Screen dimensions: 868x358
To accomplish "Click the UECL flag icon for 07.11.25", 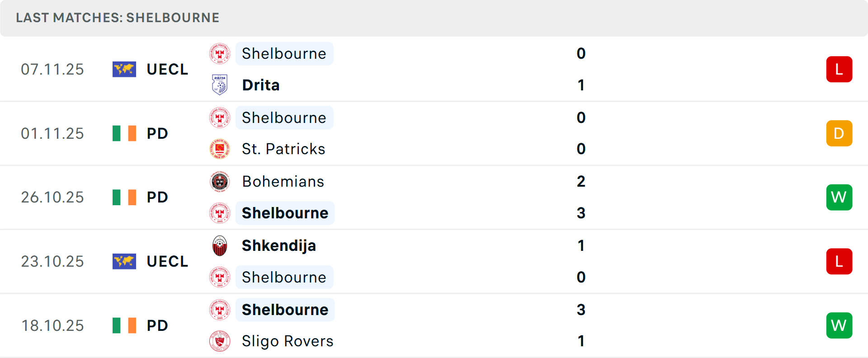I will (x=124, y=69).
